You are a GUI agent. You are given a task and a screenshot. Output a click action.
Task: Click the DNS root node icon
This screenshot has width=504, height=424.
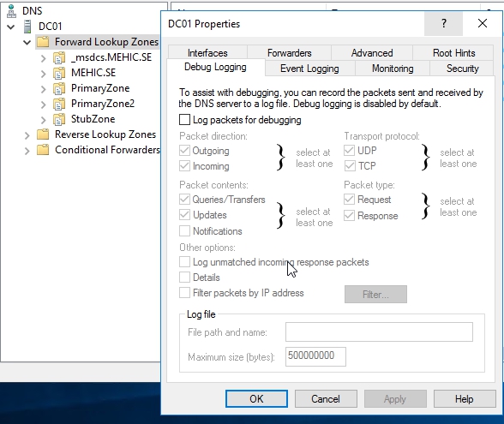12,10
